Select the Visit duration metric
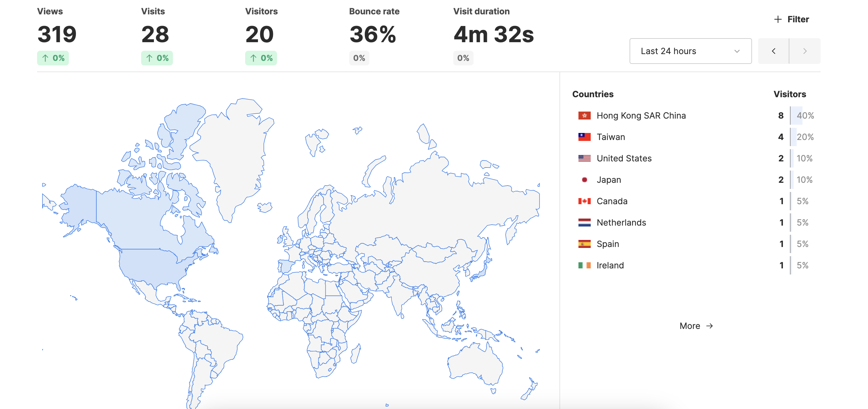The width and height of the screenshot is (868, 409). (493, 34)
